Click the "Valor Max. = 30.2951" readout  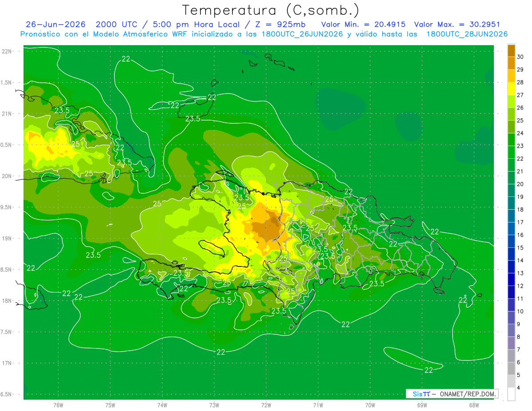pyautogui.click(x=457, y=24)
